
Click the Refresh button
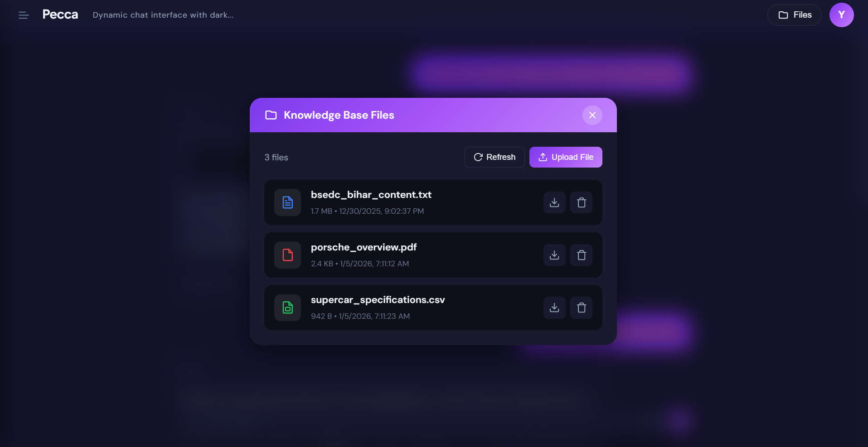coord(494,157)
